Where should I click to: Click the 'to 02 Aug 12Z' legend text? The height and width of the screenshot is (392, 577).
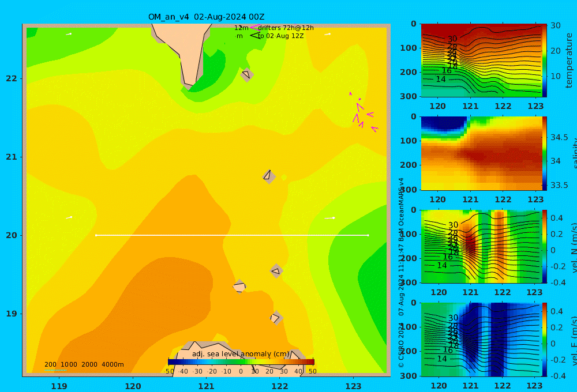click(281, 36)
